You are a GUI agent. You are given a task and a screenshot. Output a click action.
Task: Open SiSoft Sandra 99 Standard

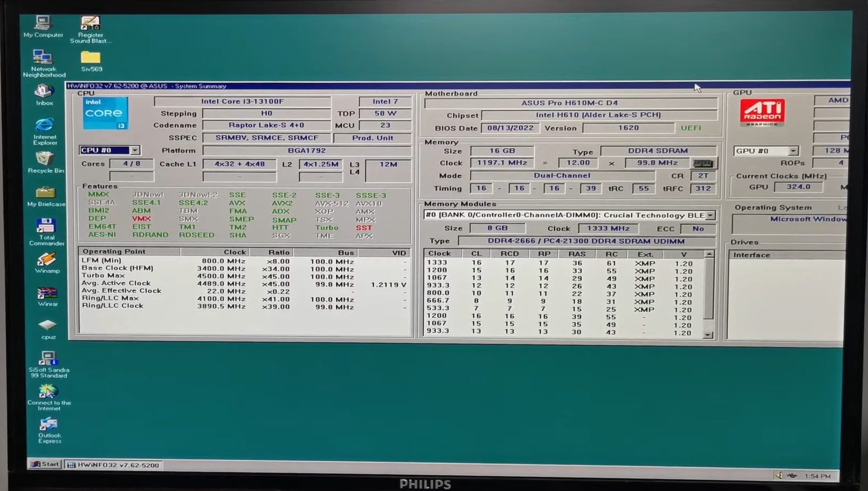[49, 364]
